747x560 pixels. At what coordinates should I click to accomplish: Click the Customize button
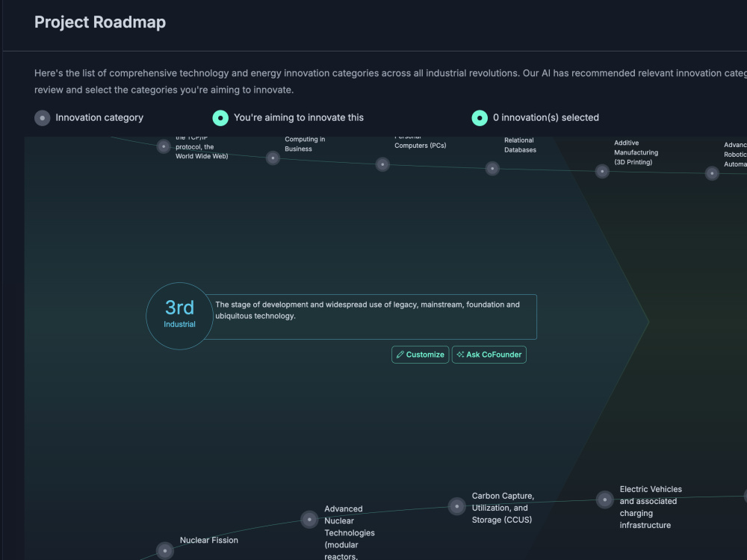pyautogui.click(x=420, y=355)
